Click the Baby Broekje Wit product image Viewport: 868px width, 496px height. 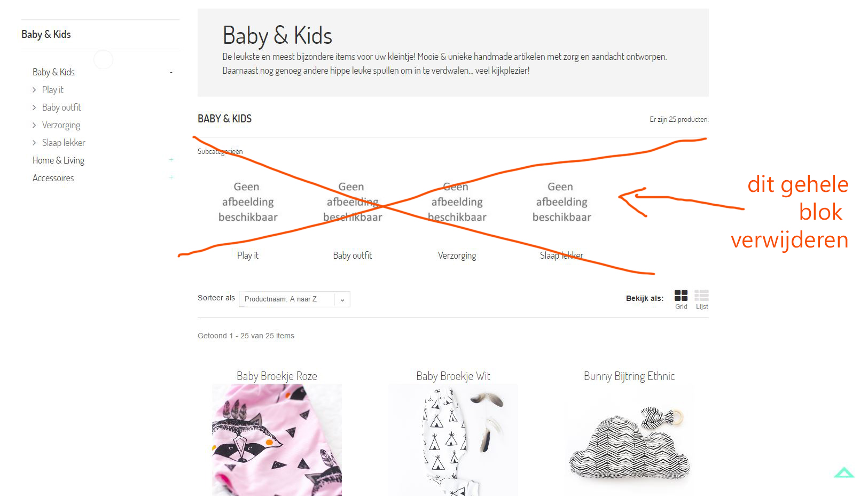pos(453,439)
